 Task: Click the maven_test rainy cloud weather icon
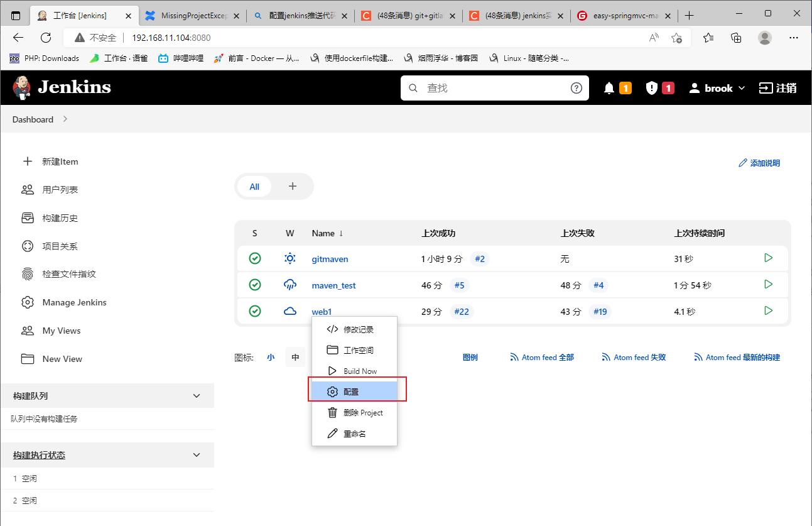290,285
